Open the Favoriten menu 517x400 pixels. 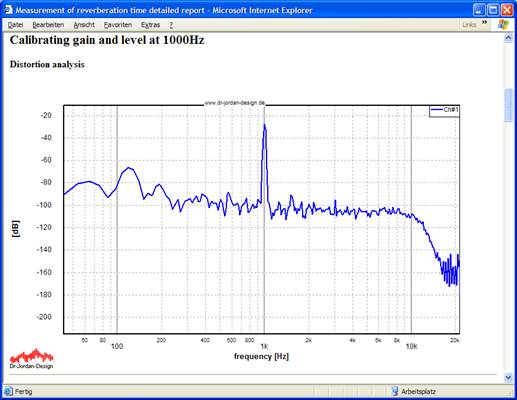[118, 25]
